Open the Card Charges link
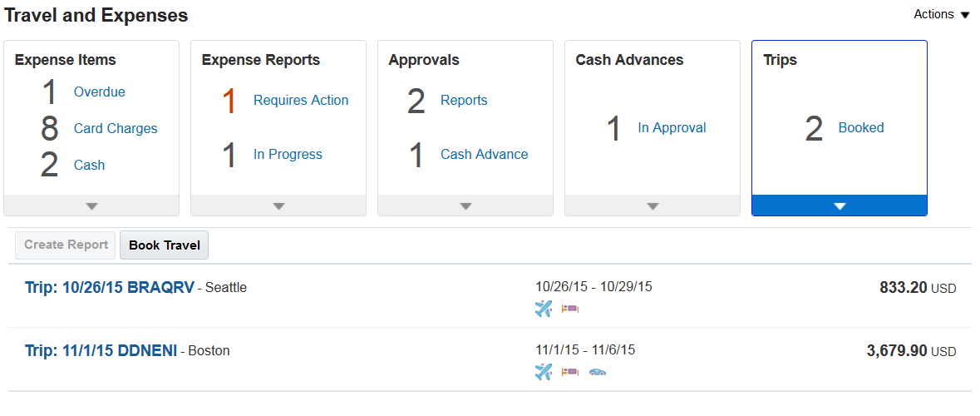The width and height of the screenshot is (980, 416). [x=116, y=129]
